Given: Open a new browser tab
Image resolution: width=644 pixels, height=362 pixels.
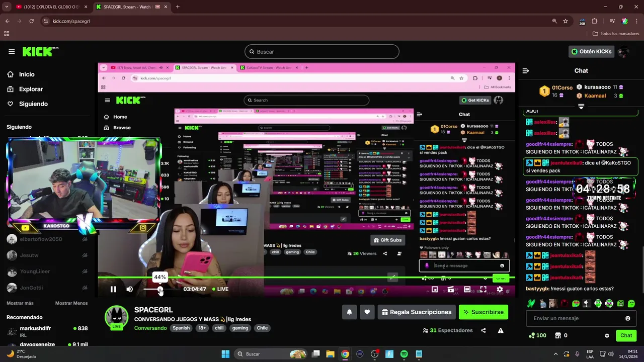Looking at the screenshot, I should point(178,7).
